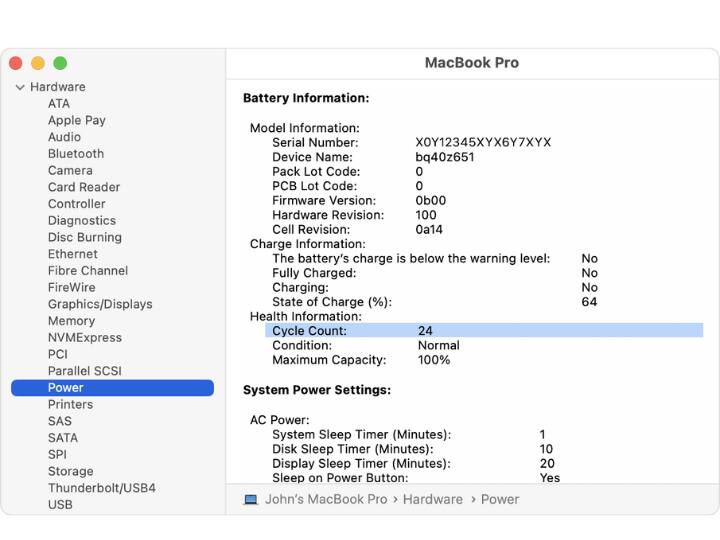Click the yellow minimize window button
The height and width of the screenshot is (540, 720).
coord(38,63)
